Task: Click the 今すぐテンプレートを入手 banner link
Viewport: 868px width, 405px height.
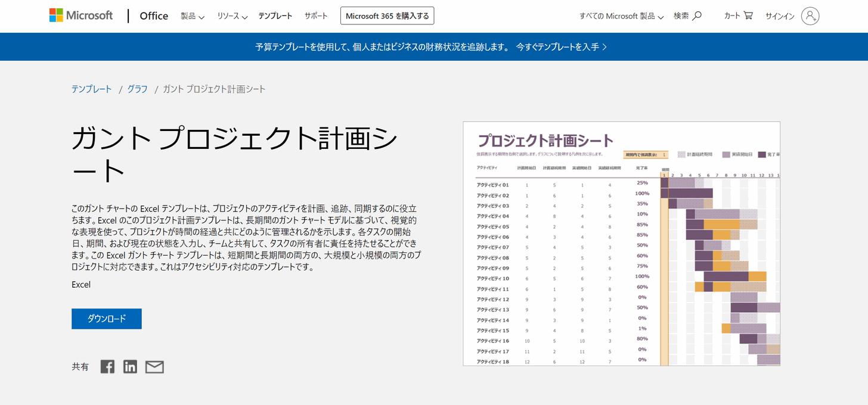Action: click(561, 46)
